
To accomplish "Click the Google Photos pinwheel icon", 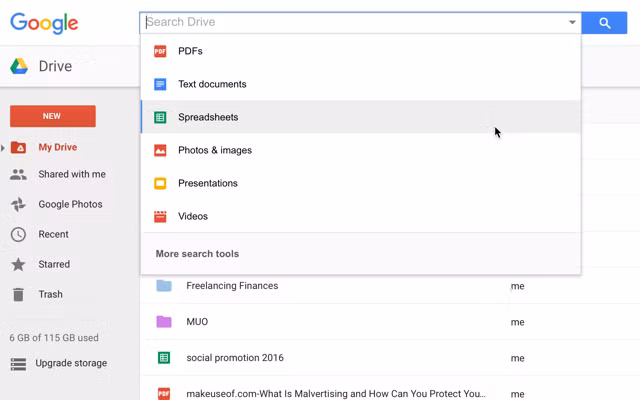I will point(18,204).
